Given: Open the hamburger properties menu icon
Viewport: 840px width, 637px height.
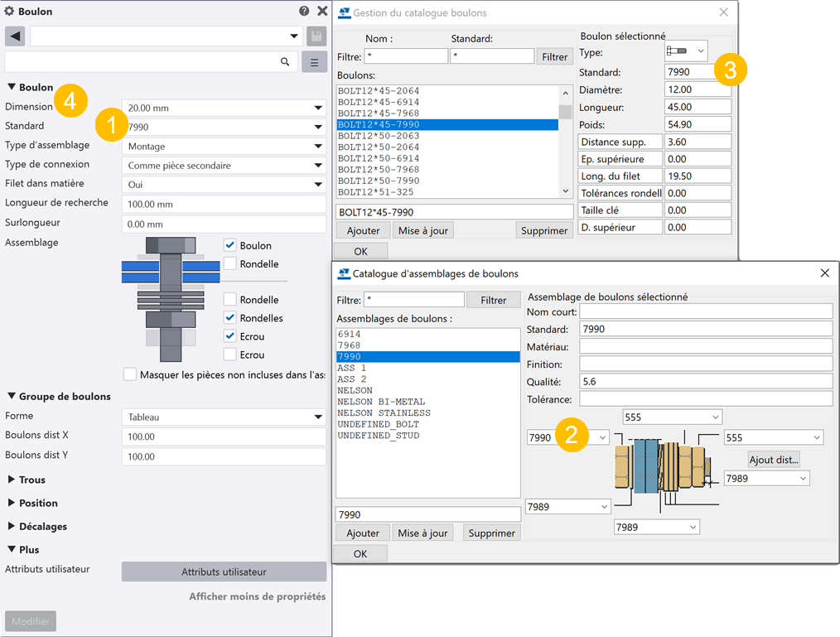Looking at the screenshot, I should point(315,62).
